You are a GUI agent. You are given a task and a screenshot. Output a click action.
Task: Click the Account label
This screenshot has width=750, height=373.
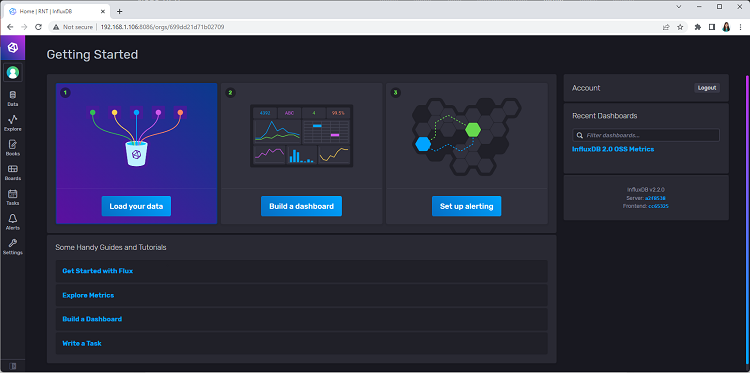586,88
